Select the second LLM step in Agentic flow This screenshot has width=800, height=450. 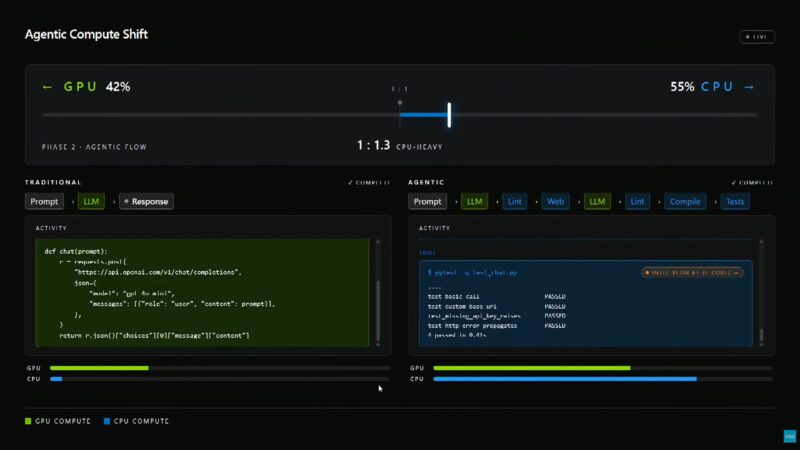597,202
